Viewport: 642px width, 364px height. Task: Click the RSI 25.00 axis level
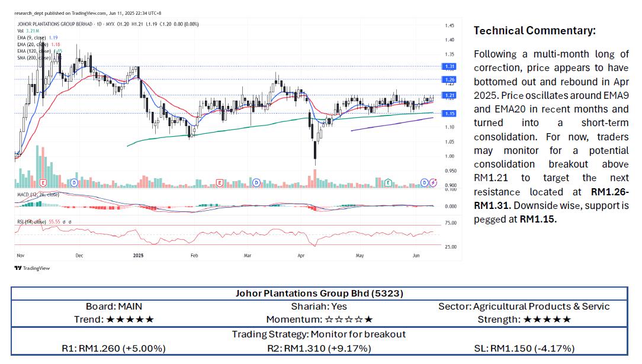tap(451, 247)
